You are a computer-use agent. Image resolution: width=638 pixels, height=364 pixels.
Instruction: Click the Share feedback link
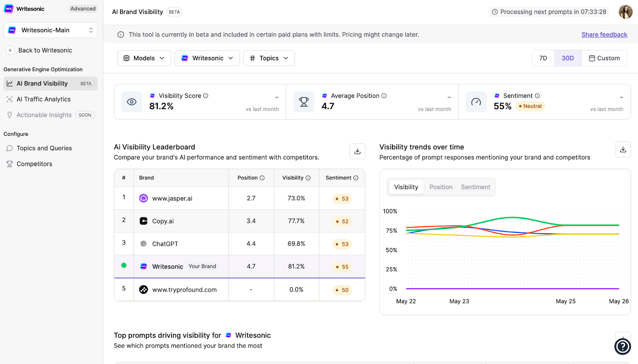pyautogui.click(x=604, y=35)
